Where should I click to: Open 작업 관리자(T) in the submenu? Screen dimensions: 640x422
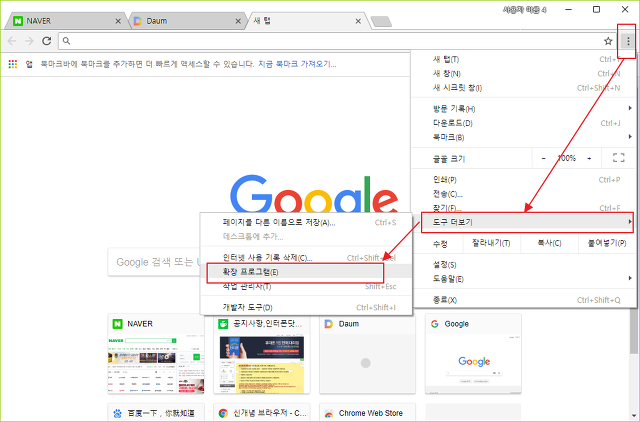pyautogui.click(x=306, y=287)
